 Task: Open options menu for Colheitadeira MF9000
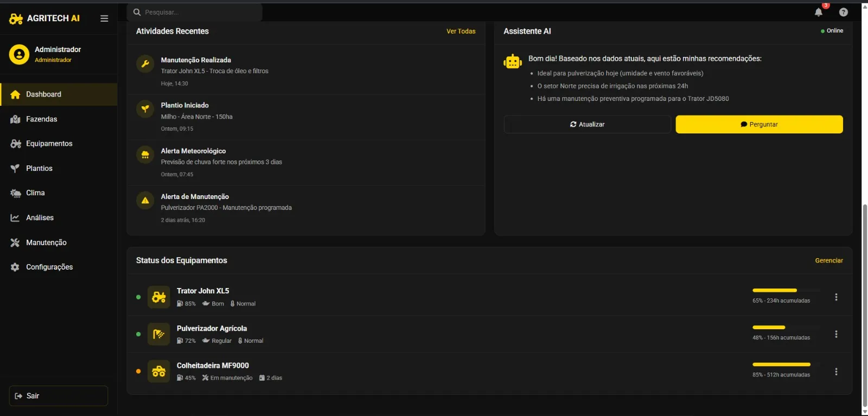(x=836, y=372)
